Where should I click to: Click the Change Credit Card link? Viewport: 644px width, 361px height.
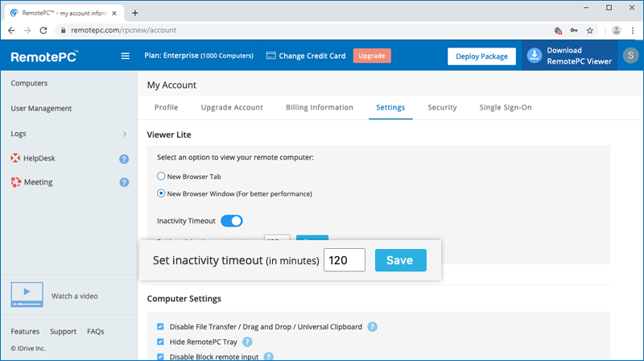point(312,56)
